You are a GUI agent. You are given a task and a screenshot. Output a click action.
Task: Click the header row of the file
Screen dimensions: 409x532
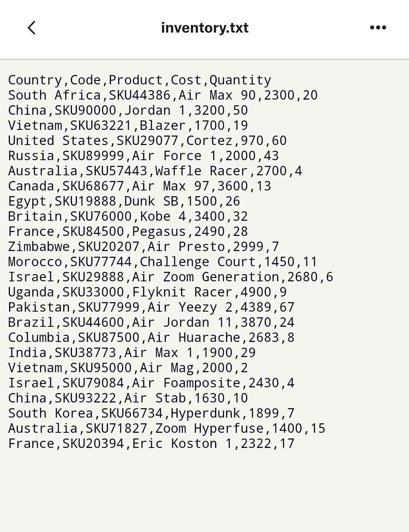[139, 80]
